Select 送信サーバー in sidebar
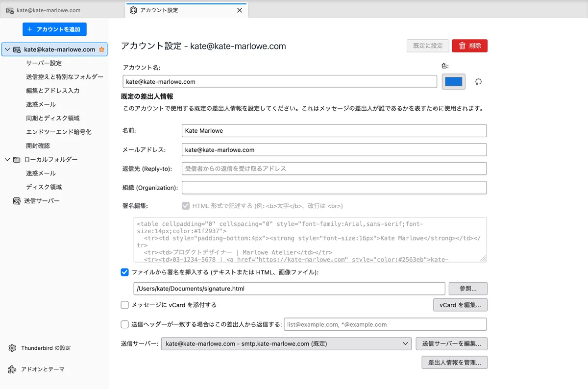 42,201
